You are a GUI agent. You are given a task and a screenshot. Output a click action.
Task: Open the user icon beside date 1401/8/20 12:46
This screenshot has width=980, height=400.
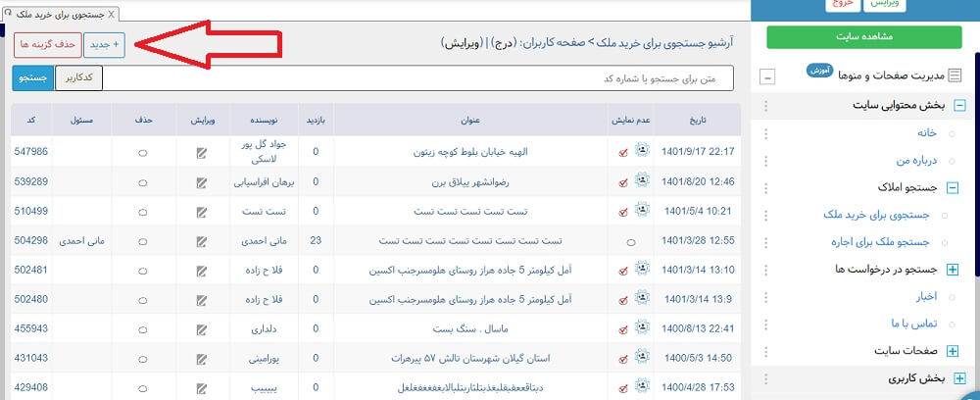[x=643, y=180]
